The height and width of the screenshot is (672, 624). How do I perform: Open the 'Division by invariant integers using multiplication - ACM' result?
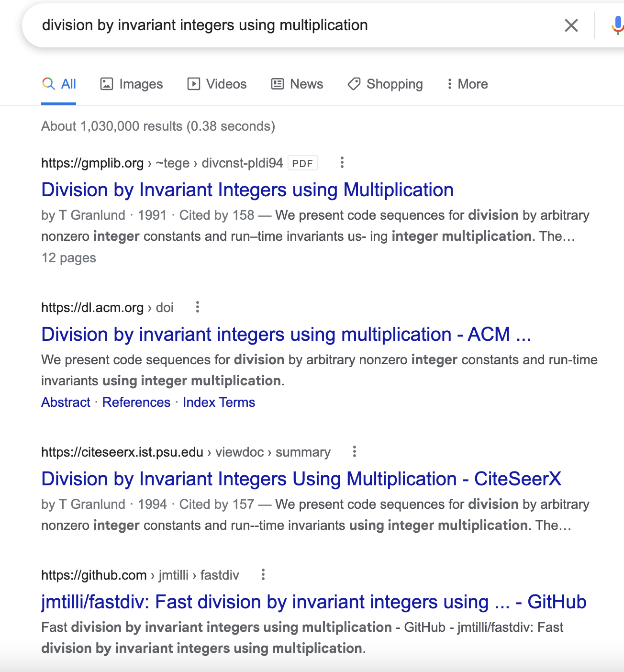286,335
